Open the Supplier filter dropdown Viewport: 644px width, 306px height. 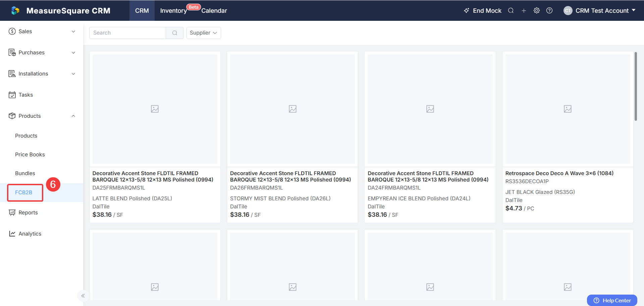click(204, 33)
